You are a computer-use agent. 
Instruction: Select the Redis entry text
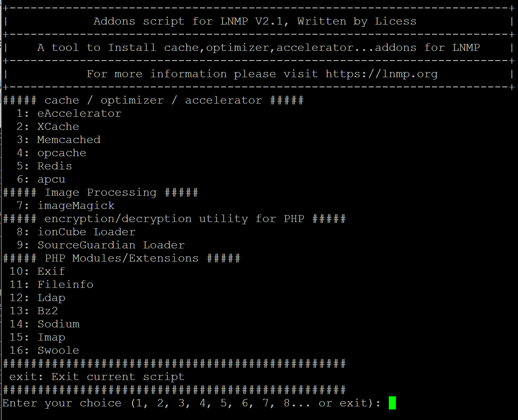point(54,166)
